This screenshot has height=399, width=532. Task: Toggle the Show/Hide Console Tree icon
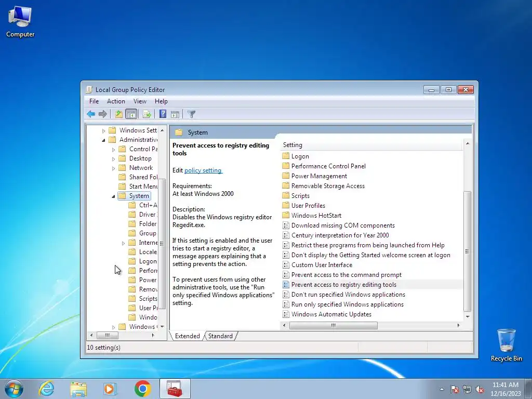pos(131,114)
